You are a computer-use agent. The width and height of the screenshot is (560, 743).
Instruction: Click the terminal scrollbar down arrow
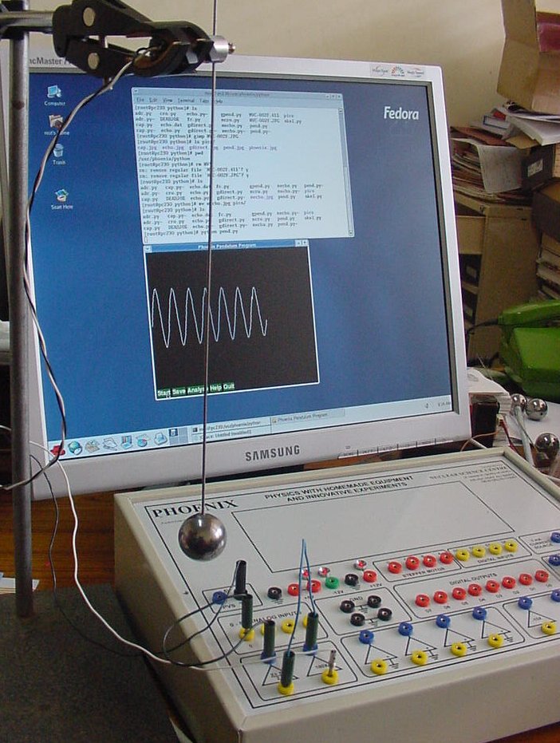[x=350, y=233]
